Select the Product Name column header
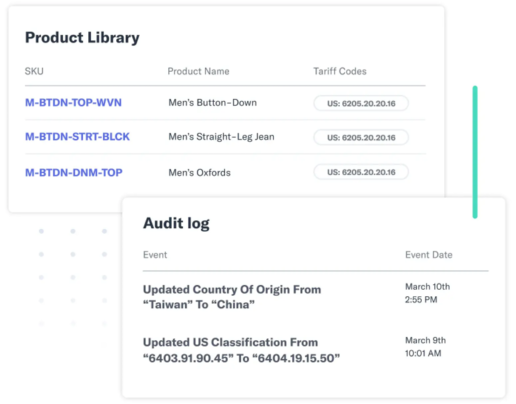Image resolution: width=516 pixels, height=404 pixels. pos(198,71)
